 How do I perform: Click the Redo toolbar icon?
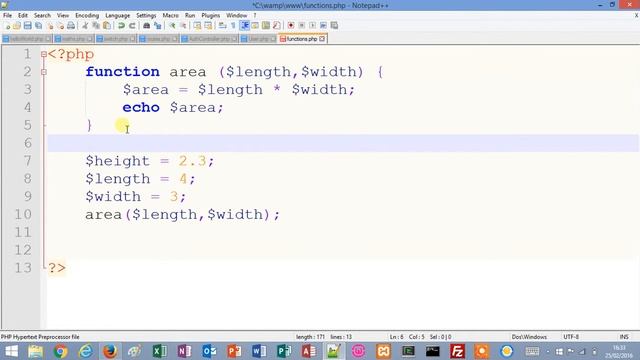pyautogui.click(x=132, y=26)
